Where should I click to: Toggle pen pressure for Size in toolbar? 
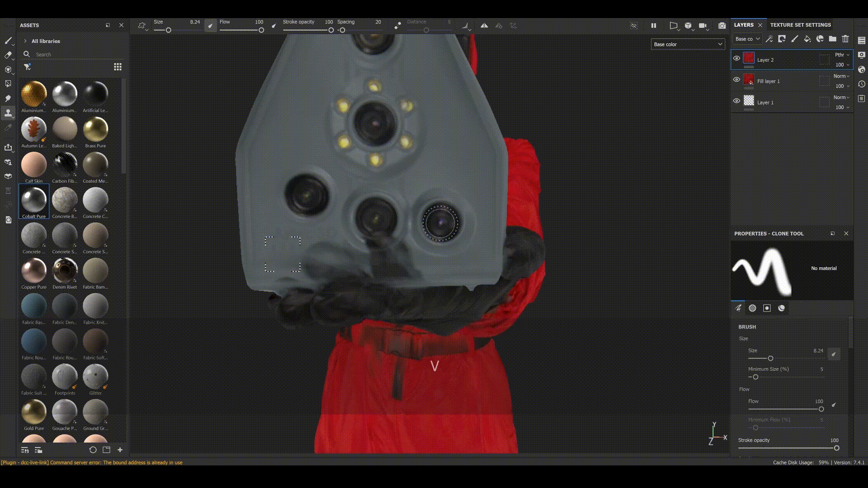[x=210, y=26]
